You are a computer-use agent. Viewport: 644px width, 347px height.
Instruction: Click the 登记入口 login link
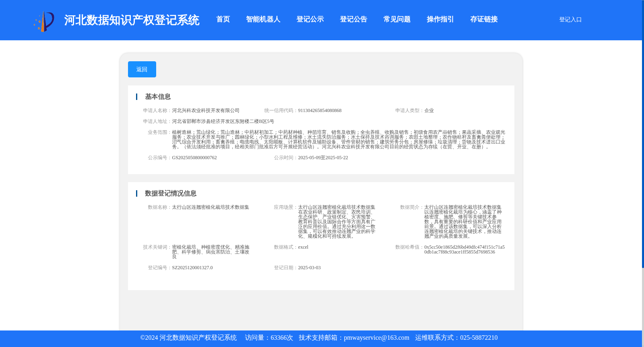click(570, 19)
